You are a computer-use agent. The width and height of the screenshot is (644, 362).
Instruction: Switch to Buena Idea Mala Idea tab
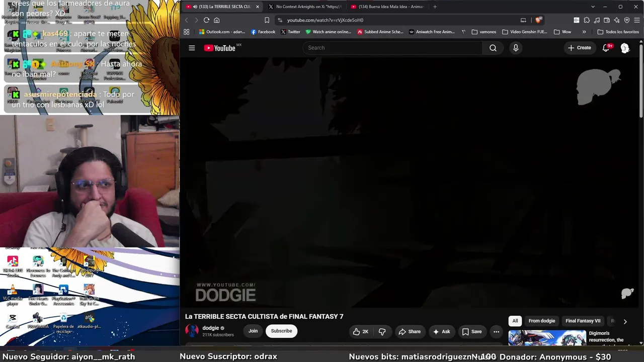pos(387,7)
